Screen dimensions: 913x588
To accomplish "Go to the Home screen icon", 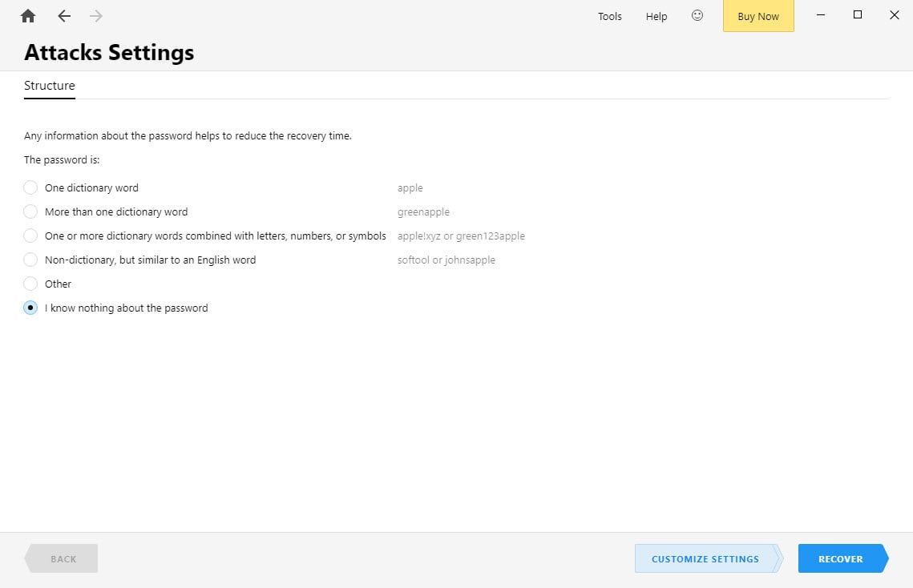I will pyautogui.click(x=28, y=16).
